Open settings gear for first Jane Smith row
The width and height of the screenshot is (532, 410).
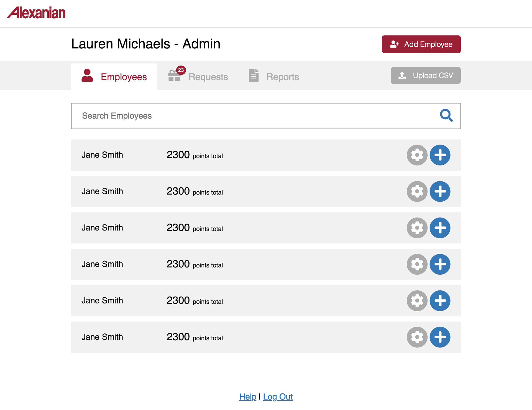417,155
